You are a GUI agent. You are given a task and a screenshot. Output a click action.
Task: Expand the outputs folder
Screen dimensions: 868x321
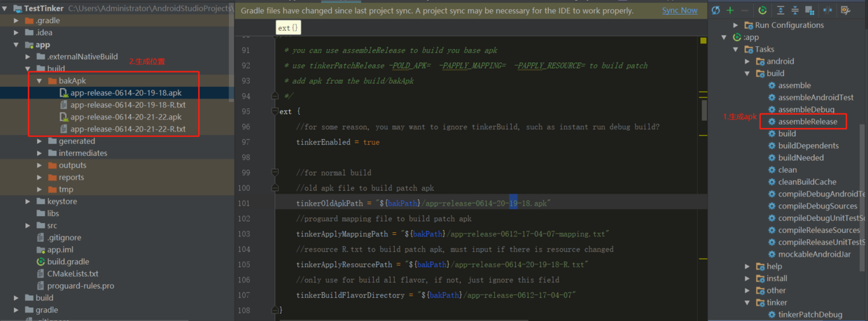pyautogui.click(x=40, y=165)
